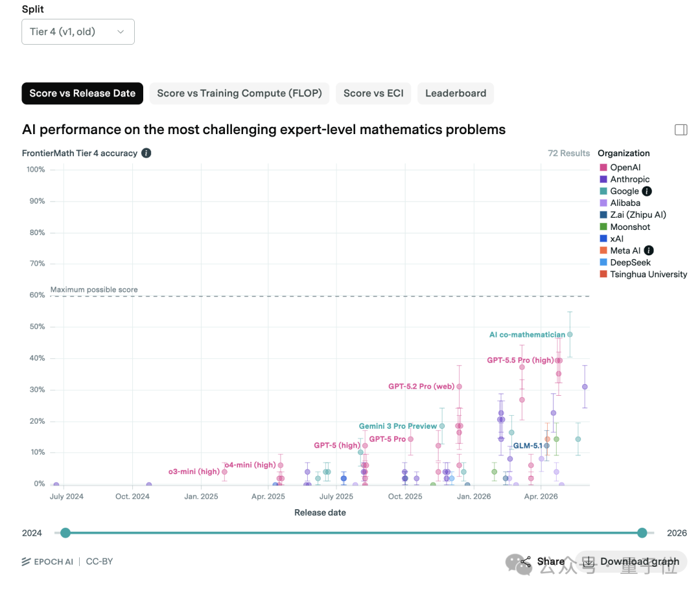Click the GLM-5.1 data point
Screen dimensions: 700x594
tap(546, 446)
